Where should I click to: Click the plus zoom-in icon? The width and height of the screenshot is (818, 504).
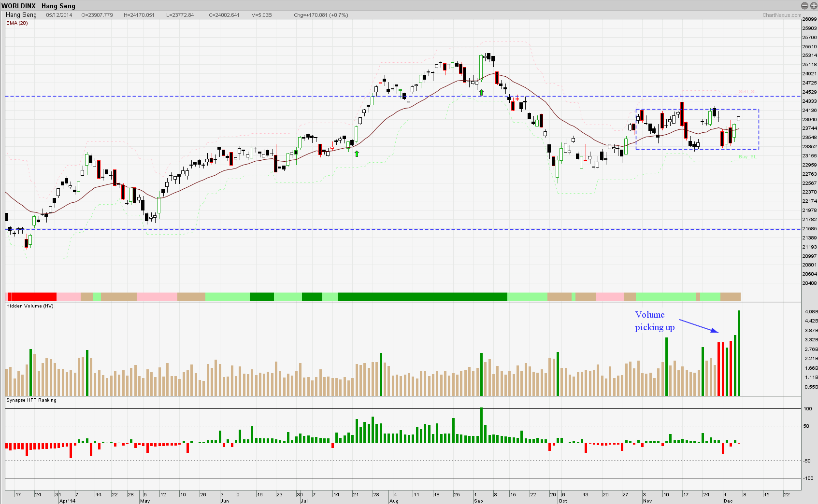[813, 6]
